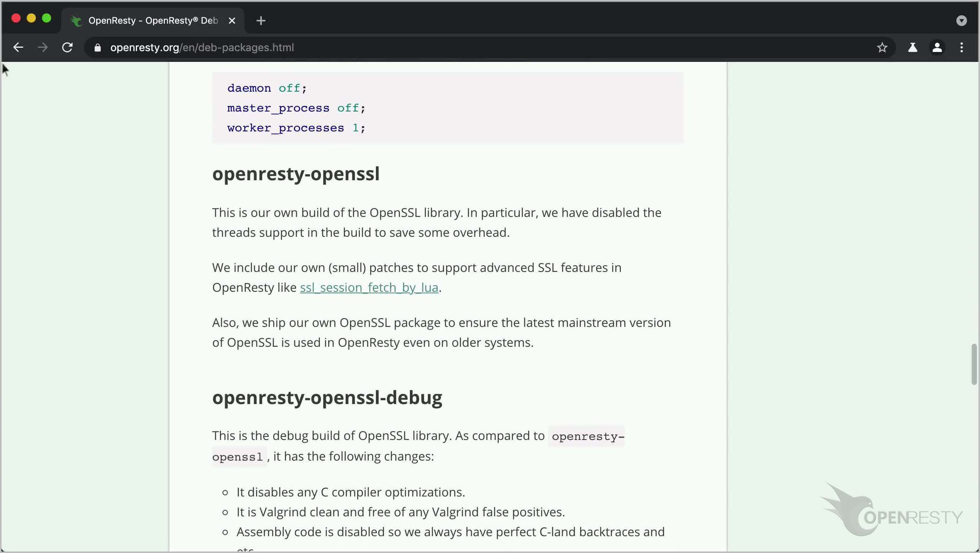980x553 pixels.
Task: Open the user profile icon
Action: pyautogui.click(x=937, y=47)
